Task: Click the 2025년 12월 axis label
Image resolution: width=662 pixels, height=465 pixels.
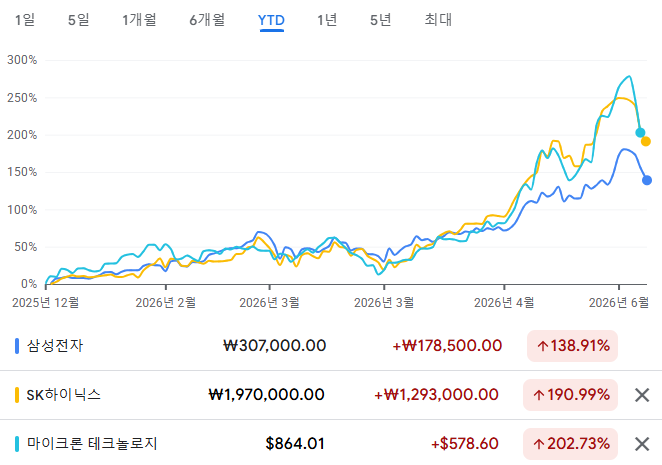Action: (x=46, y=303)
